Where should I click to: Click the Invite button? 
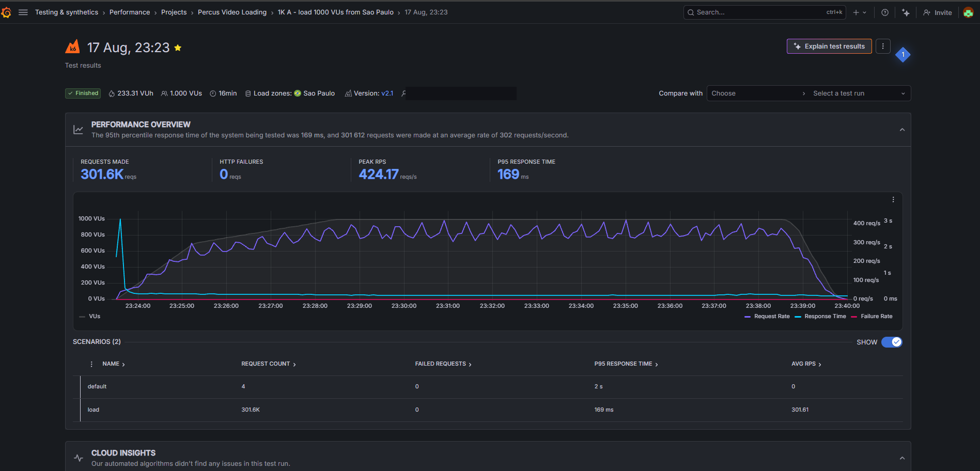coord(938,12)
